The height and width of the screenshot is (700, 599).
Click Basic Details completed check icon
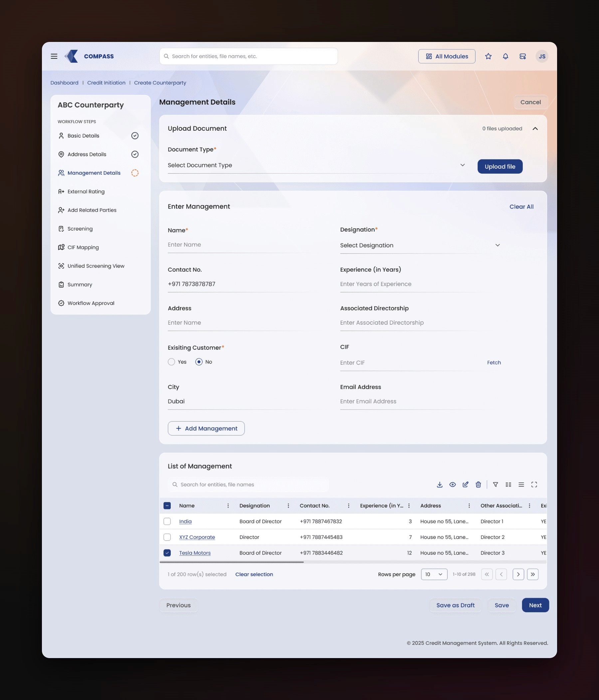[x=135, y=136]
